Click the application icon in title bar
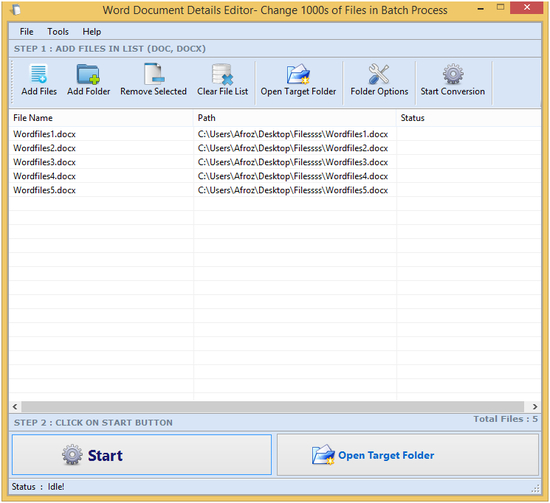Image resolution: width=550 pixels, height=503 pixels. pyautogui.click(x=15, y=10)
